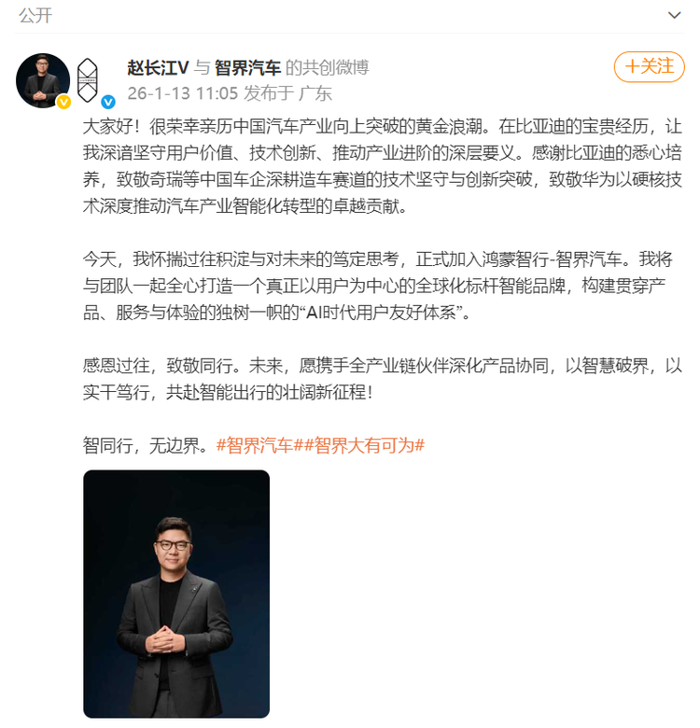
Task: Click the paragraph beginning 感恩过往
Action: (382, 379)
